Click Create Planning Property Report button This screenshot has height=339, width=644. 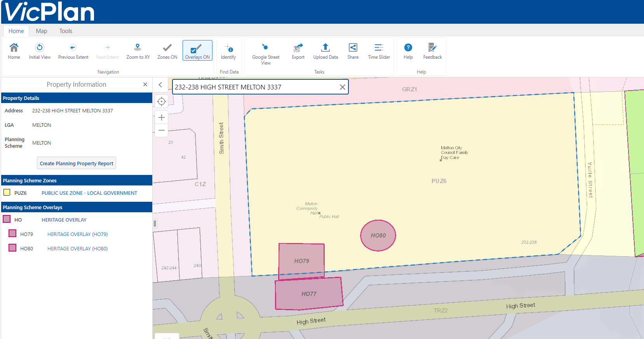77,163
